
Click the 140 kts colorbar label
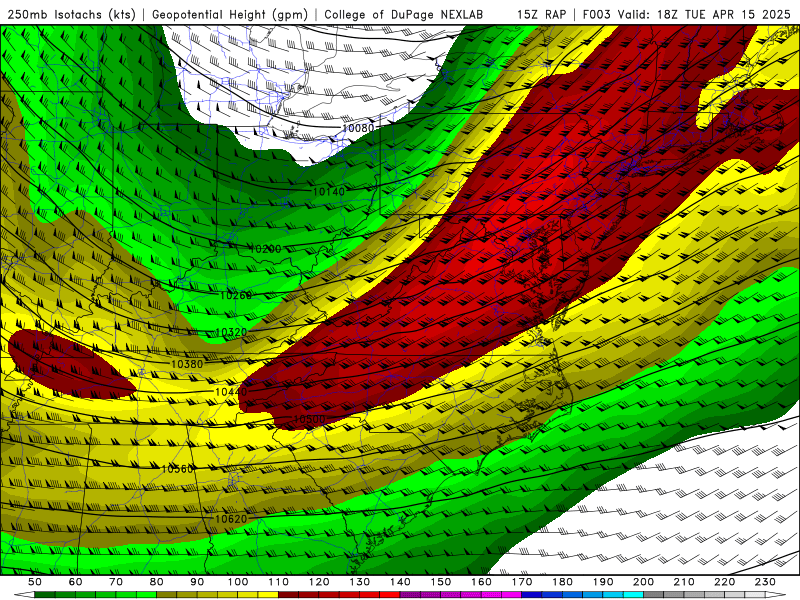(401, 582)
